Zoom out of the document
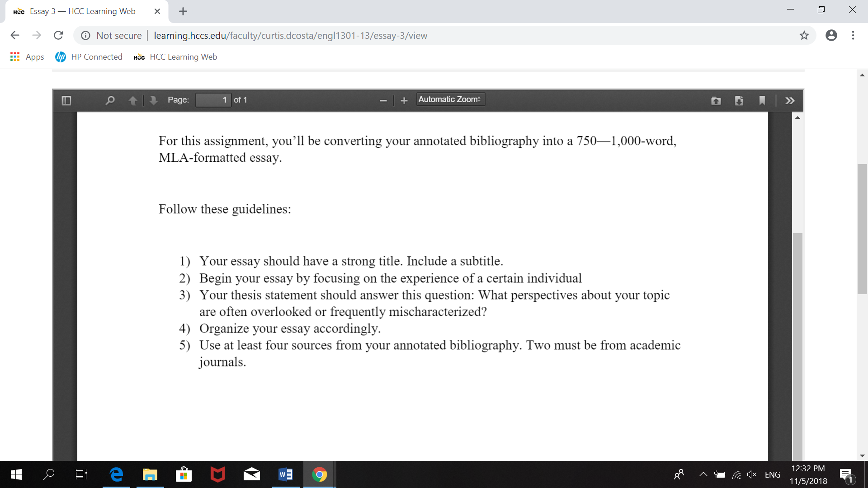868x488 pixels. click(x=383, y=100)
